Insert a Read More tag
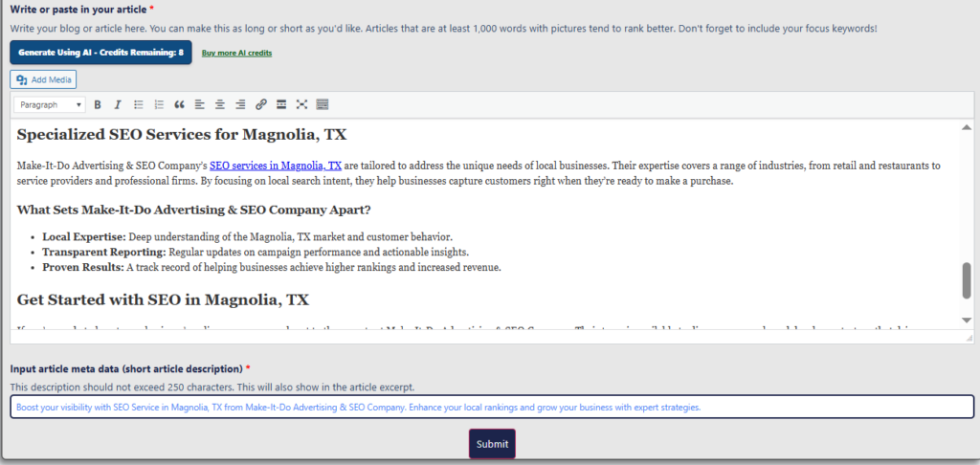The height and width of the screenshot is (465, 980). point(281,104)
